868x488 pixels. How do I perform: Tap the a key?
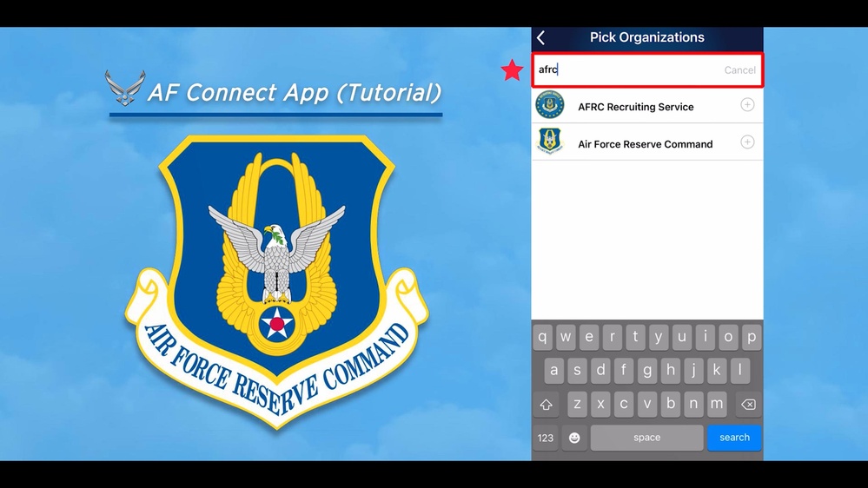pos(554,371)
